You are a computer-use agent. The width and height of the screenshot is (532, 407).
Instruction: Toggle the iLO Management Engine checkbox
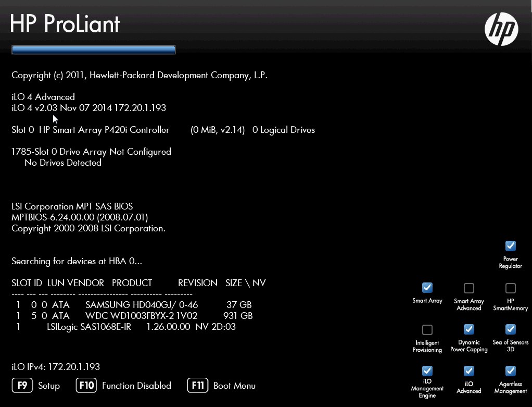(427, 371)
